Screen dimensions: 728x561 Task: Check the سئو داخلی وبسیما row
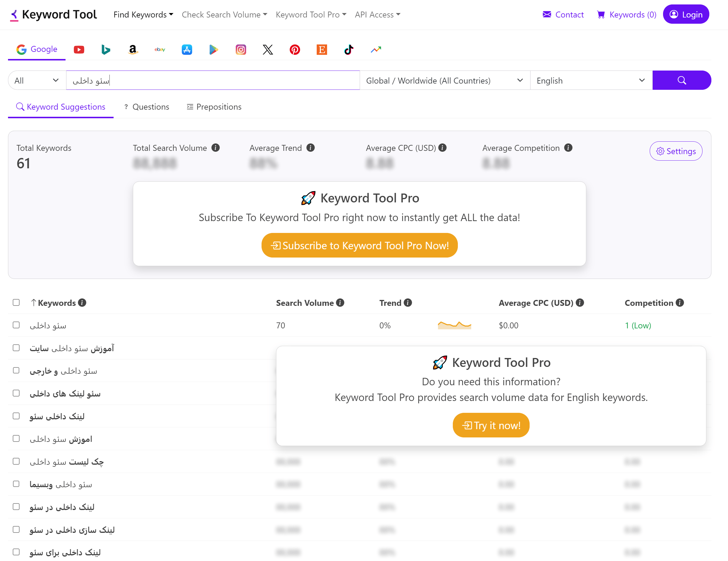16,484
